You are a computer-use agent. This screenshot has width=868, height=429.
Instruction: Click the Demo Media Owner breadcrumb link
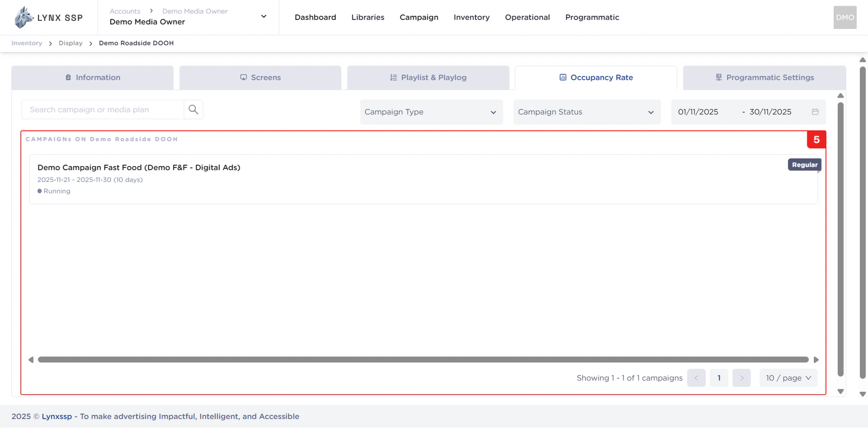pos(195,11)
